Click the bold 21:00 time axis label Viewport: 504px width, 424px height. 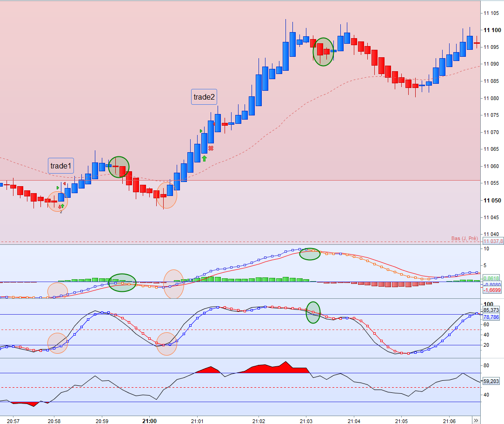[149, 421]
